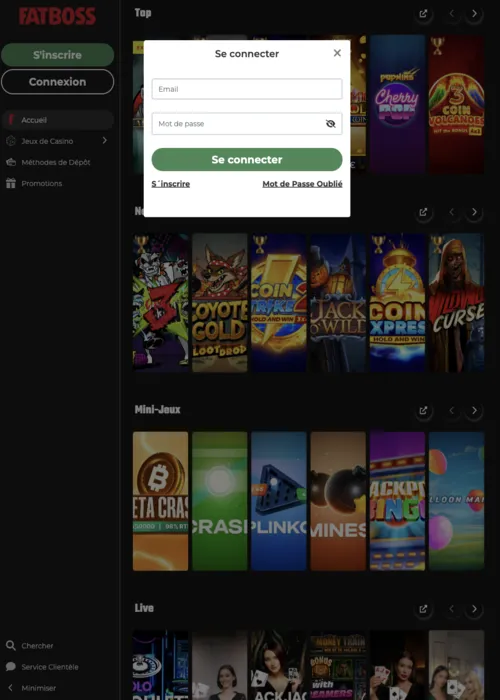Show next games in Mini-Jeux row

[474, 410]
